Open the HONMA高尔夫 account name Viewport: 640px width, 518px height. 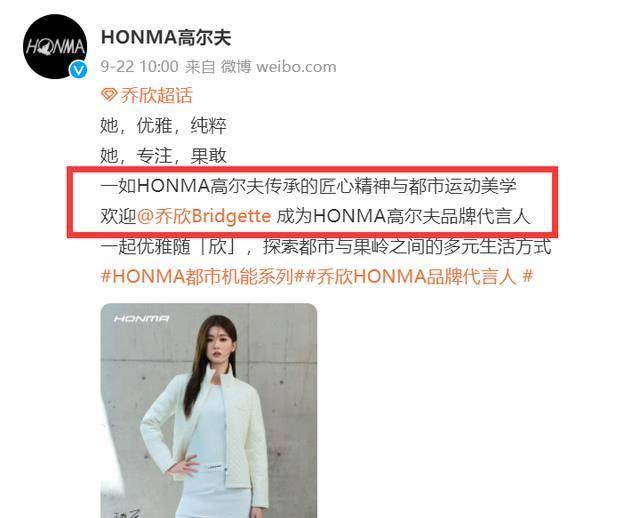click(166, 37)
